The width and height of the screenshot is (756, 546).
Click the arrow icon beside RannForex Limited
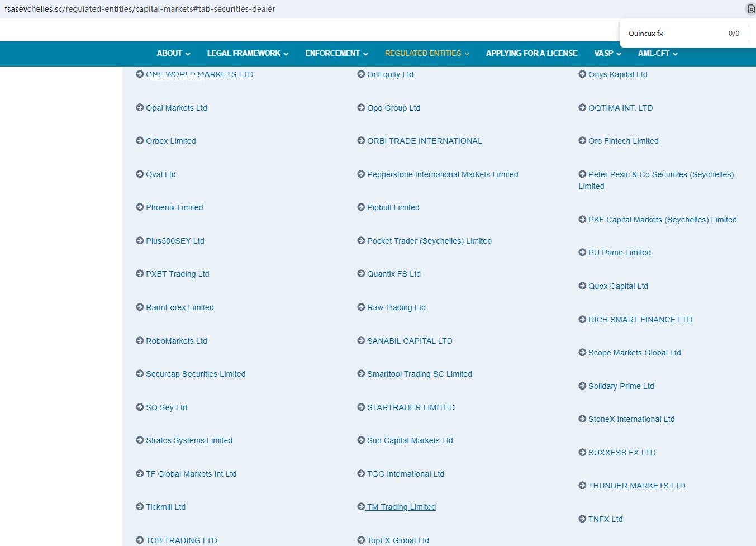click(x=140, y=307)
